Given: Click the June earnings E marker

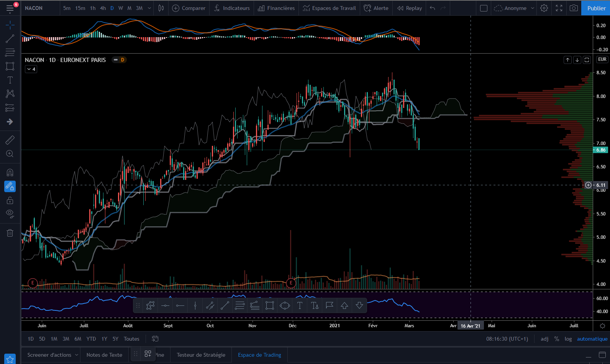Looking at the screenshot, I should [33, 283].
